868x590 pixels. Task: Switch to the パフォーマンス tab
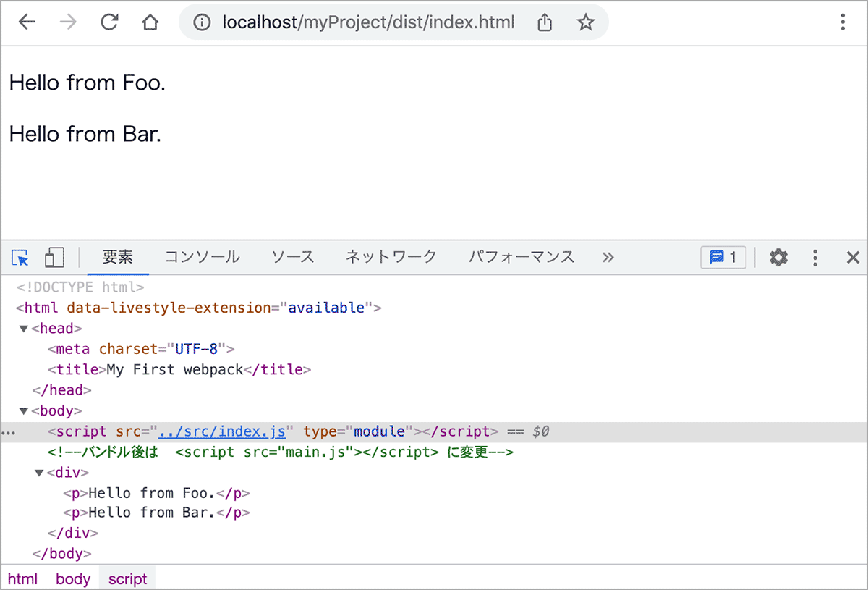coord(521,257)
